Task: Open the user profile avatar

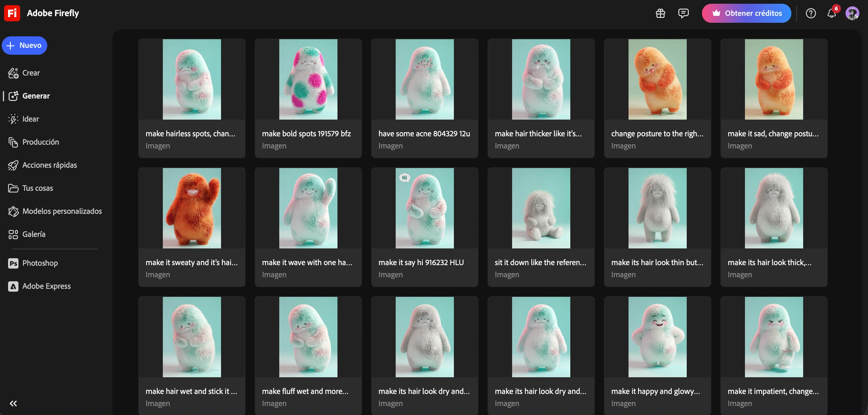Action: pyautogui.click(x=852, y=13)
